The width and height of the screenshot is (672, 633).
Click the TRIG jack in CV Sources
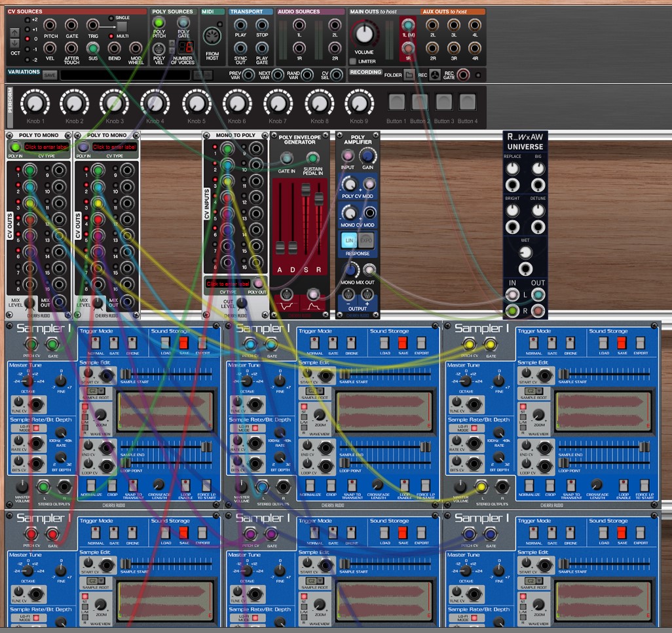[92, 26]
